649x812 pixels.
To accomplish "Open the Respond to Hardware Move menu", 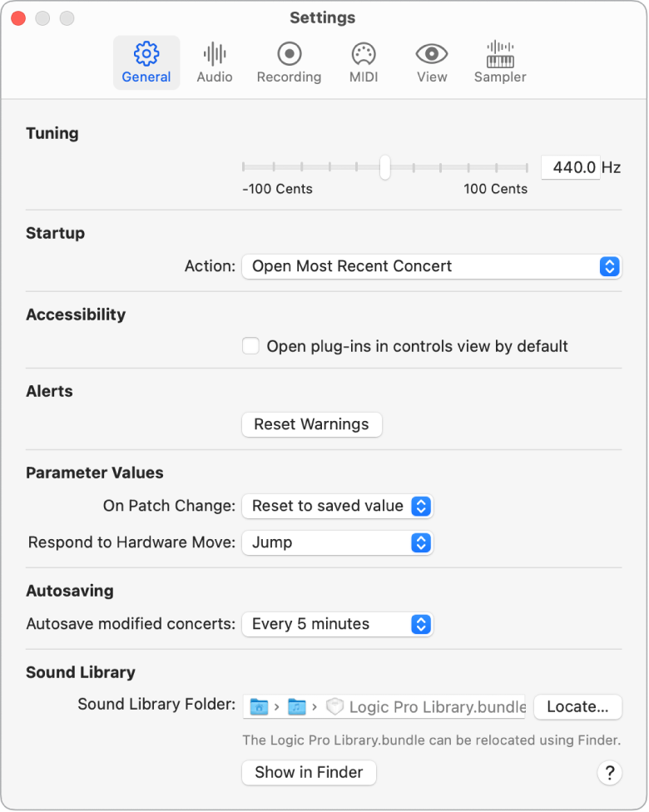I will pyautogui.click(x=337, y=542).
